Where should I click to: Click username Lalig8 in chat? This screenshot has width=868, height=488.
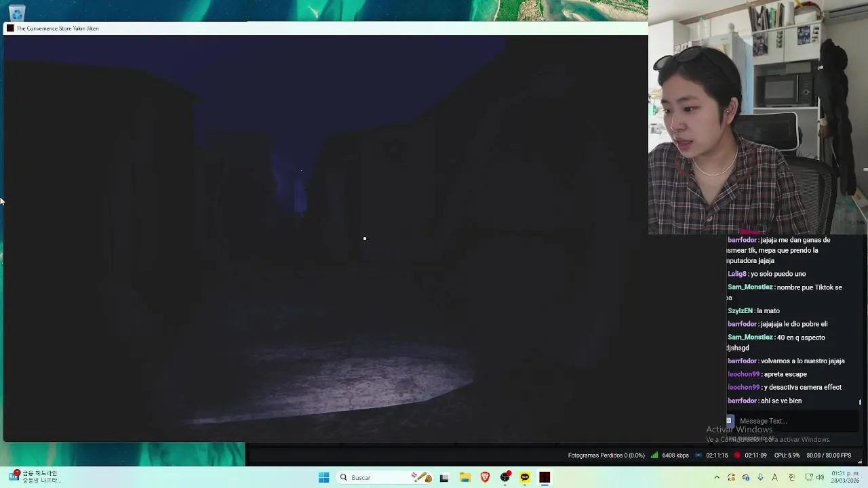pos(737,274)
